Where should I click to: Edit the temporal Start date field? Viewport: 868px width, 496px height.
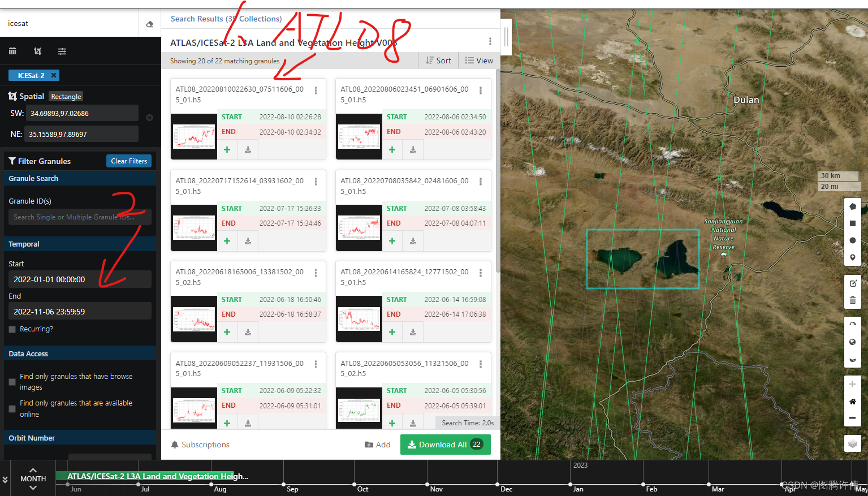tap(80, 279)
